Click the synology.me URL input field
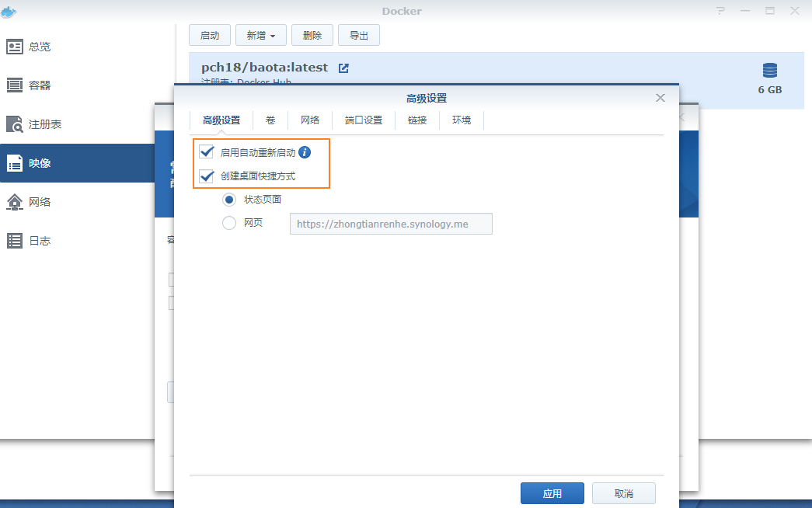 (x=391, y=224)
